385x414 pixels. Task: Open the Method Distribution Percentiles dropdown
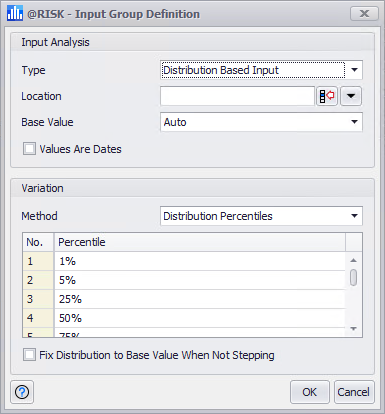tap(354, 216)
